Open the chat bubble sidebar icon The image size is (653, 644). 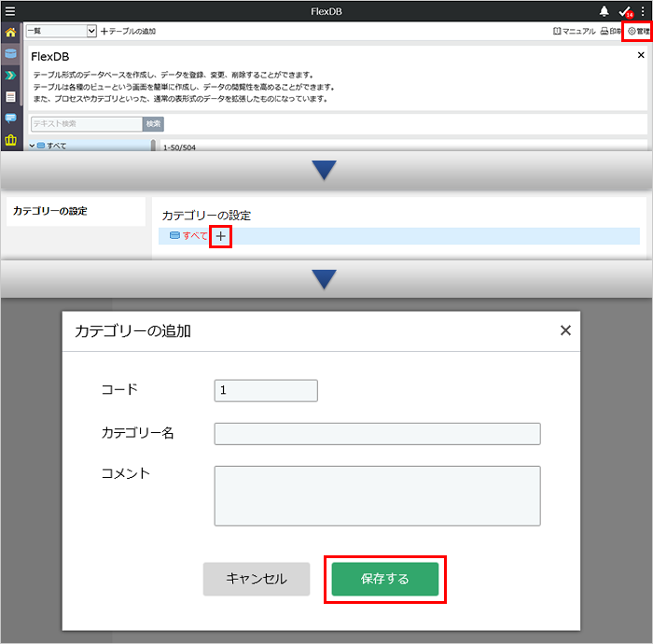tap(11, 118)
